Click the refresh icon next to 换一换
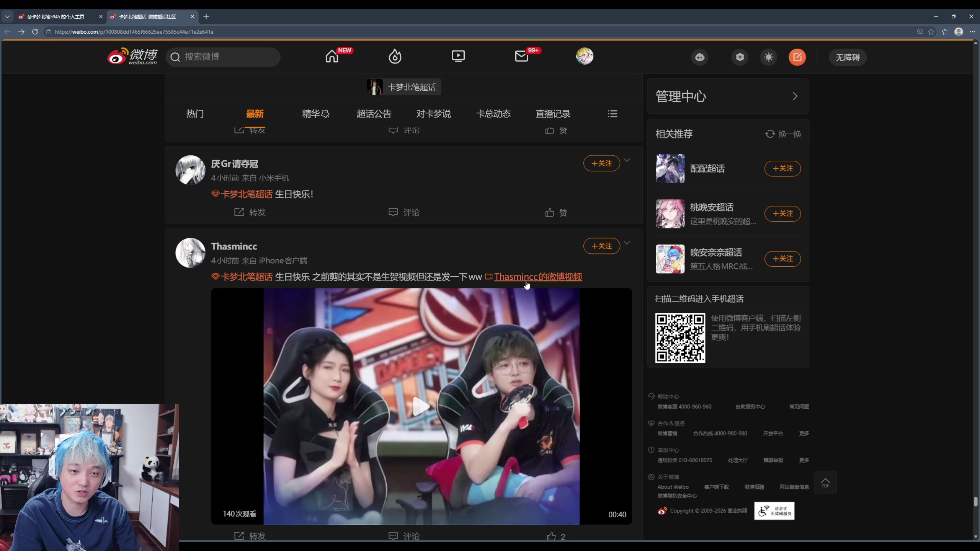This screenshot has width=980, height=551. (770, 134)
